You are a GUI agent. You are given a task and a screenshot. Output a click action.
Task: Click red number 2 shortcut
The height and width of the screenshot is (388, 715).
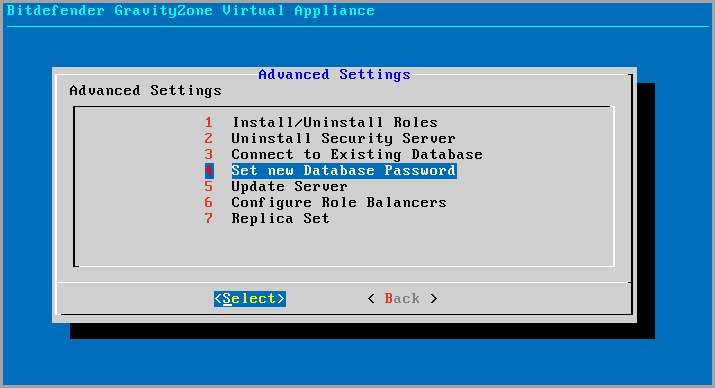(x=208, y=139)
